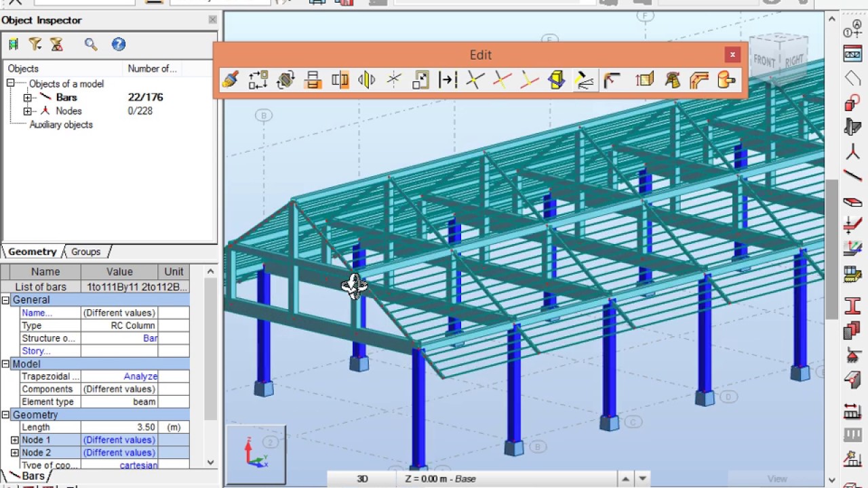Select the Intersect tool with yellow node
The image size is (868, 488).
475,80
